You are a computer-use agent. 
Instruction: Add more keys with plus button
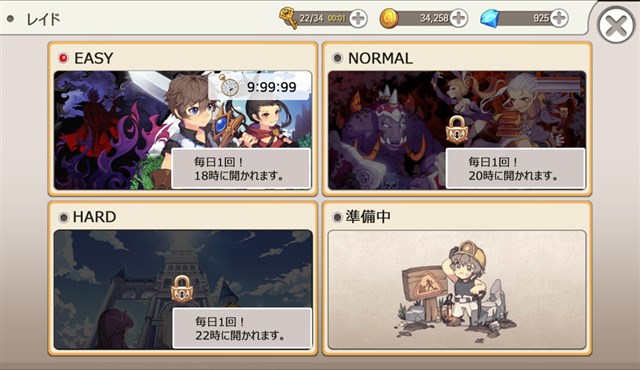coord(358,18)
